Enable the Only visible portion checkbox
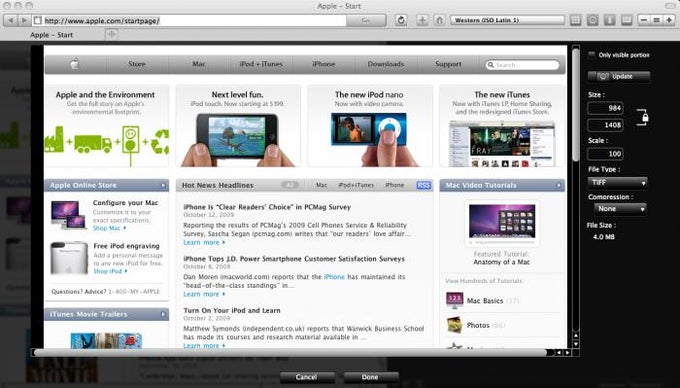680x388 pixels. coord(592,55)
